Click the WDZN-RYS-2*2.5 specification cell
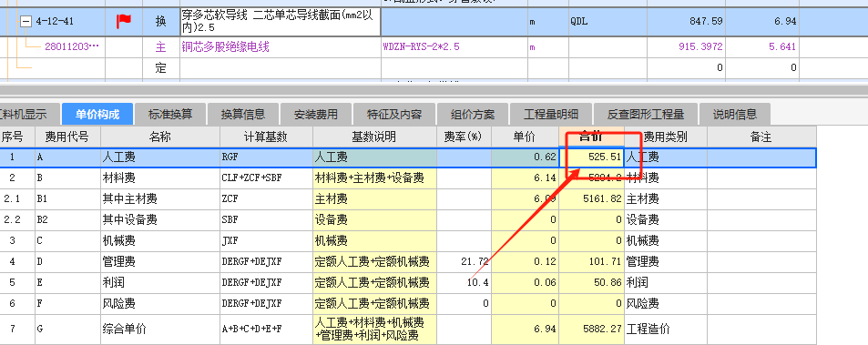The width and height of the screenshot is (868, 345). click(454, 47)
